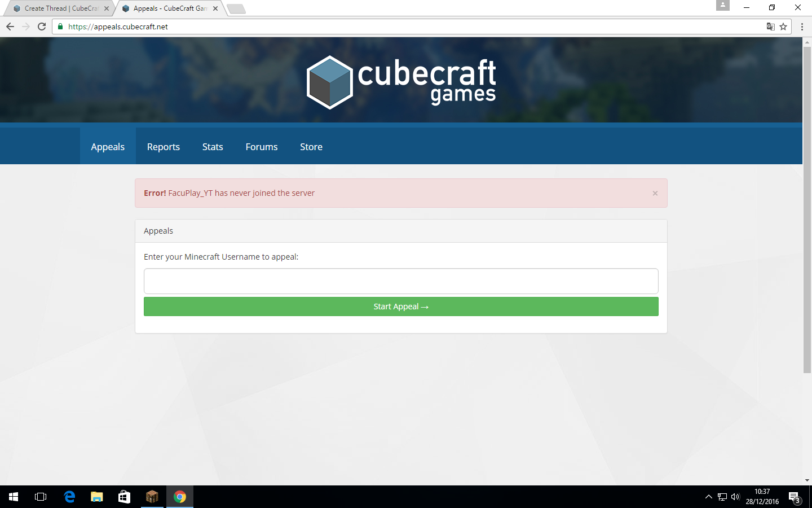The image size is (812, 508).
Task: Show hidden system tray icons
Action: (x=709, y=497)
